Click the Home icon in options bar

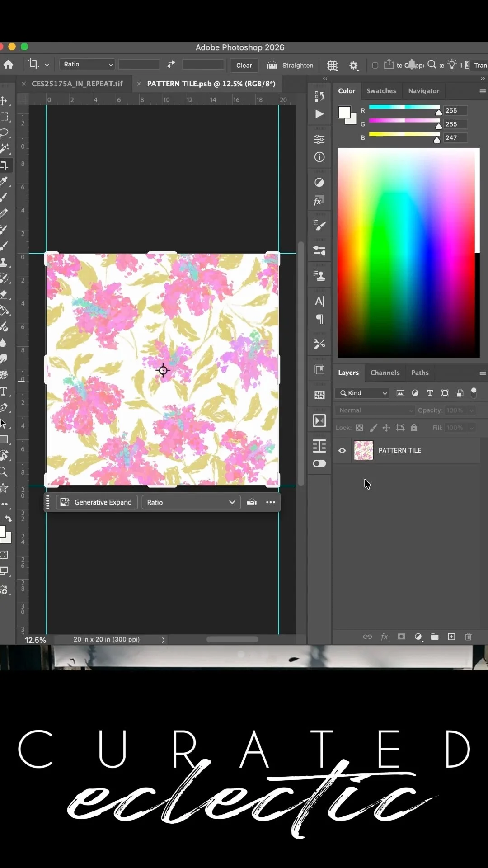(8, 65)
